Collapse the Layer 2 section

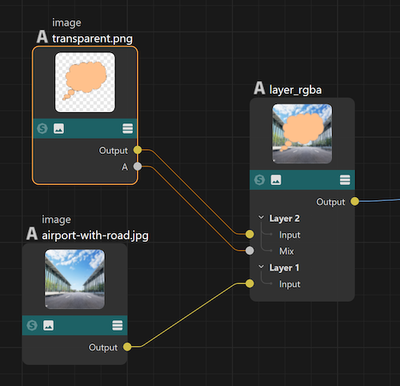(261, 218)
